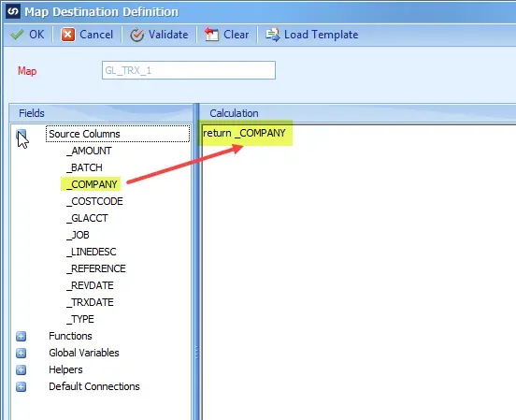Screen dimensions: 516x420
Task: Click the Clear toolbar icon
Action: 211,35
